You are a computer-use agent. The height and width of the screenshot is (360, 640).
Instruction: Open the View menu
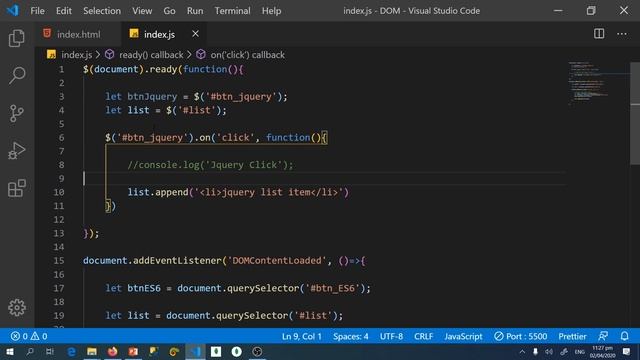(x=142, y=11)
